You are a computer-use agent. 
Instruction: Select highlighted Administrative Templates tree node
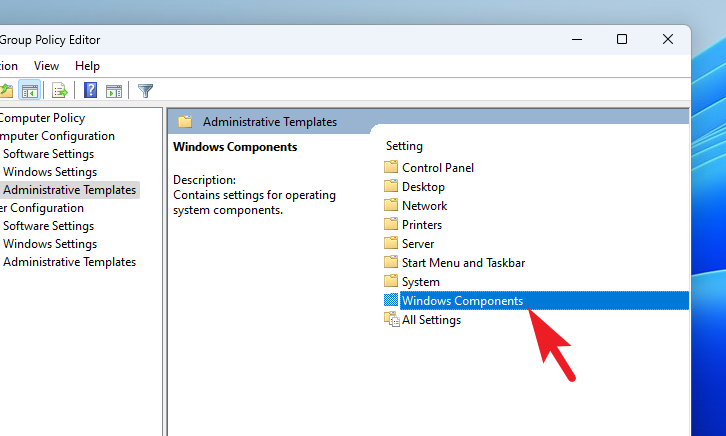(x=69, y=190)
